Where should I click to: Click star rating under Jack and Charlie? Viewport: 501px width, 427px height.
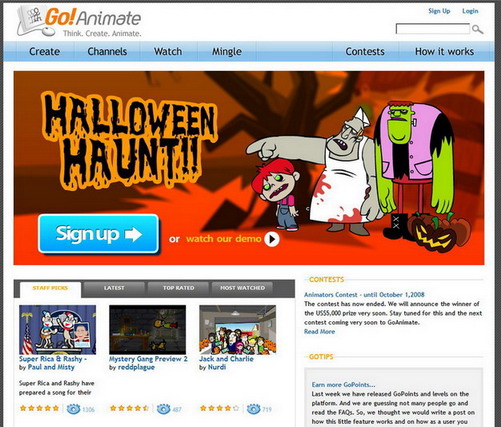(219, 408)
